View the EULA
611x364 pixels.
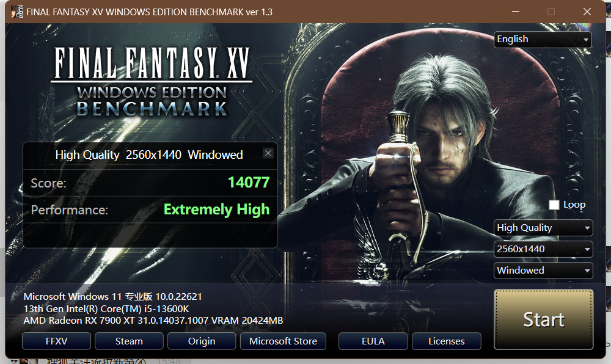click(x=373, y=341)
